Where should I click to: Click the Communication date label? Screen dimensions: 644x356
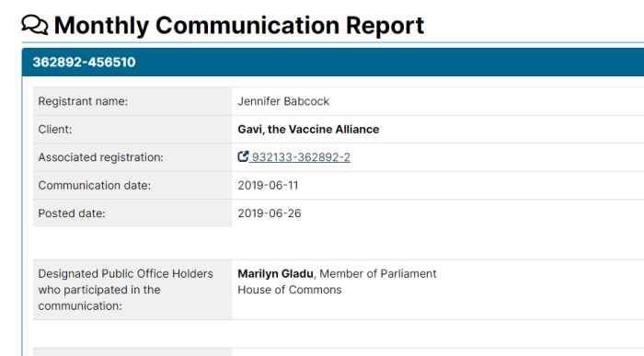(95, 186)
